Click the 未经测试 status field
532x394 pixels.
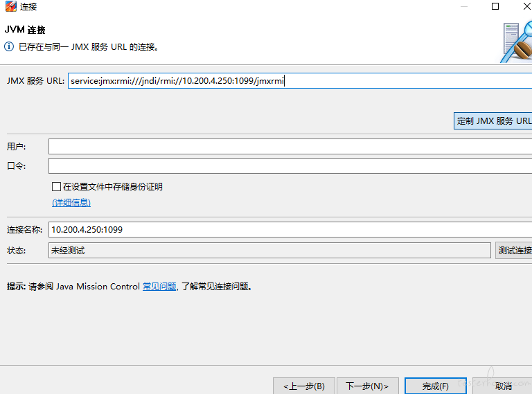point(269,250)
